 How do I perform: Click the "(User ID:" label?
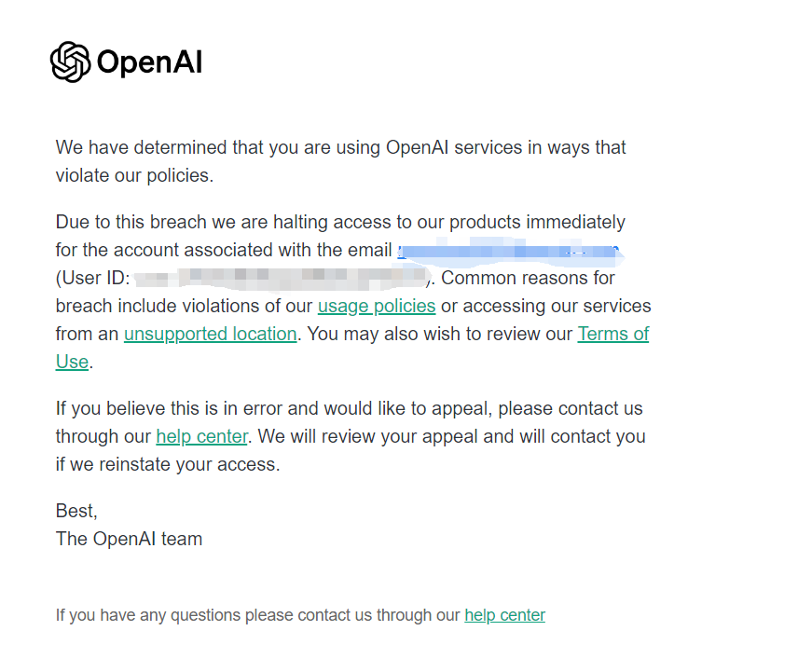click(x=92, y=278)
